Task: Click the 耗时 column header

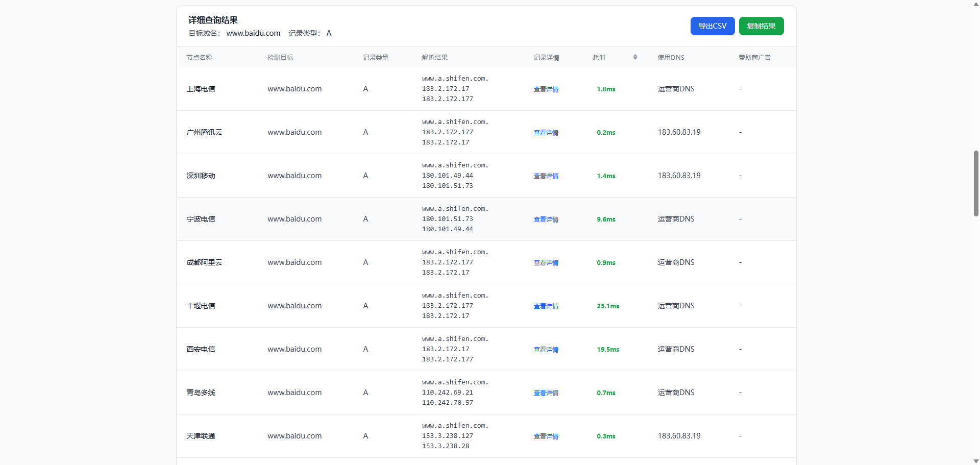Action: [599, 58]
